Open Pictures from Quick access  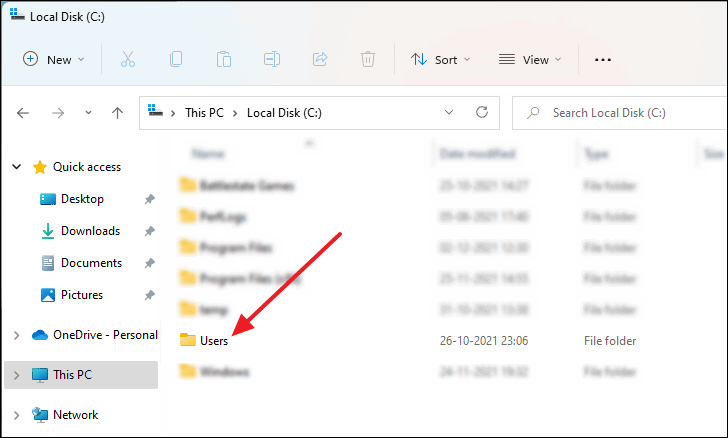82,295
